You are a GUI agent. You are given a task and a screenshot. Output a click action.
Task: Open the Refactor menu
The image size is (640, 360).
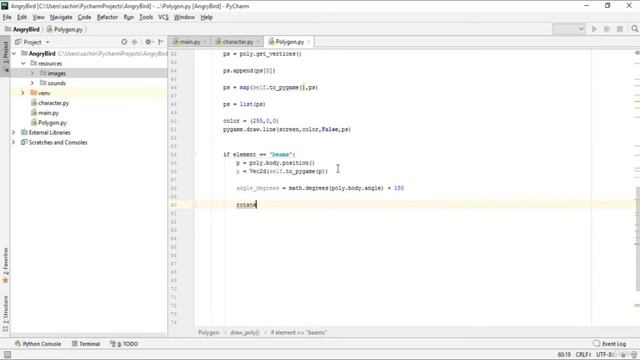(x=107, y=17)
